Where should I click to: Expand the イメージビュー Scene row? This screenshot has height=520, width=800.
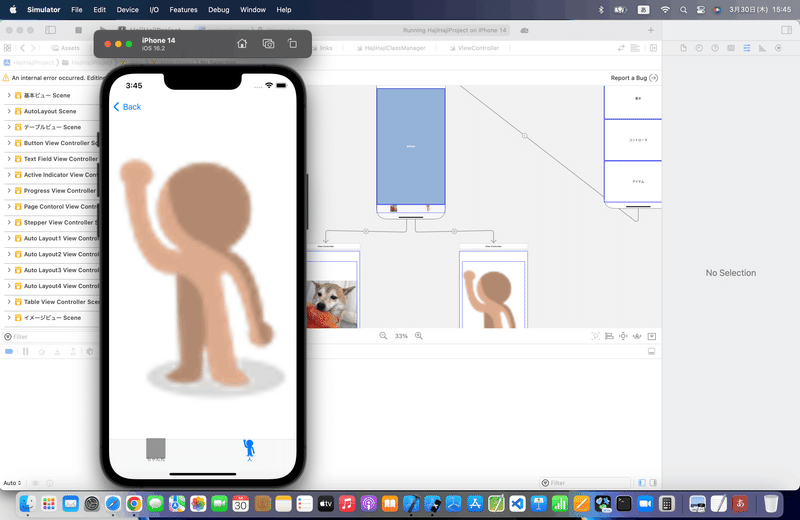click(x=9, y=317)
